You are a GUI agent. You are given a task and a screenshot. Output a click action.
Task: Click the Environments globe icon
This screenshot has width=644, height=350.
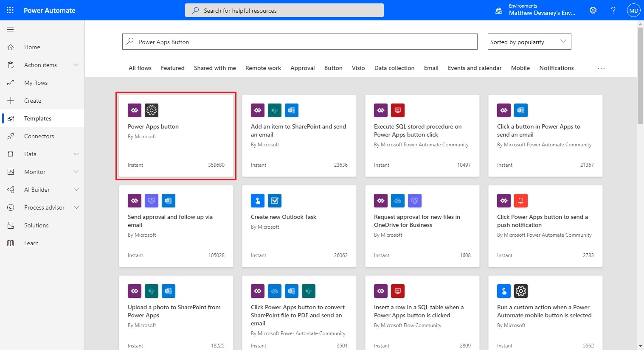coord(498,10)
